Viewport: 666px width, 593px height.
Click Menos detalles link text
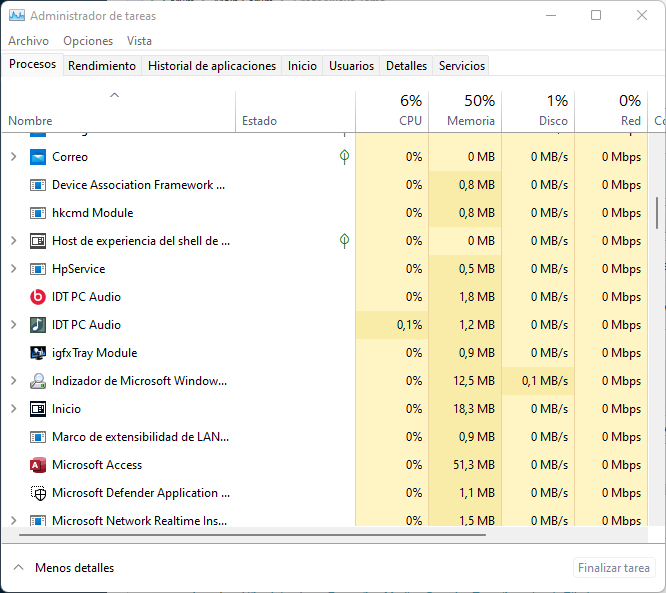75,568
